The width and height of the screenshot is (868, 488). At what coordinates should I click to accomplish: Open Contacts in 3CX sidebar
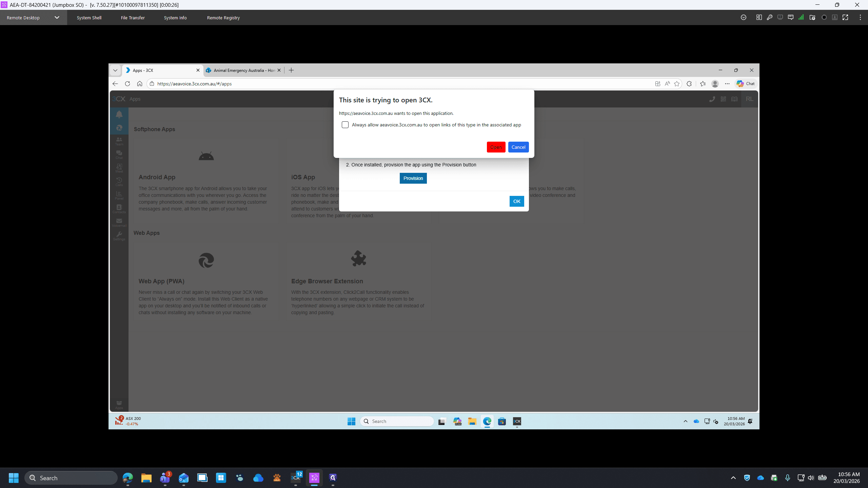click(x=119, y=209)
